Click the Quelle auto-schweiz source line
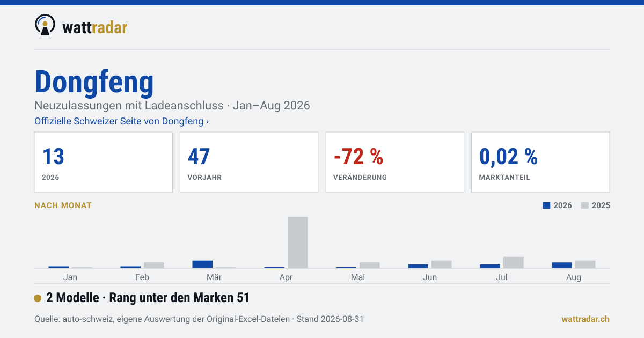This screenshot has height=338, width=644. click(x=199, y=319)
